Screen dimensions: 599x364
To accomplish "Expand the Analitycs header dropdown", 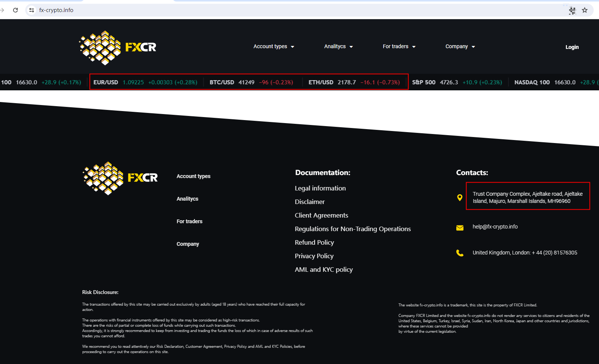I will pos(338,47).
